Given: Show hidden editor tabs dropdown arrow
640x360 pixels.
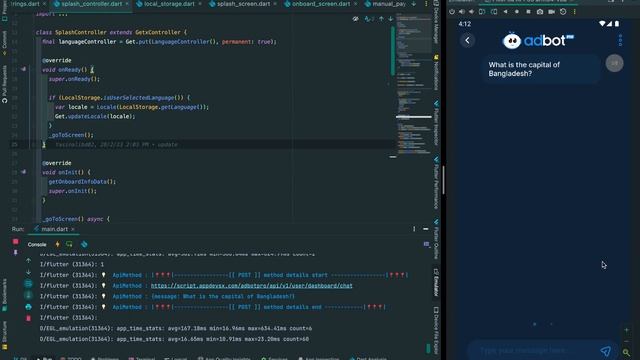Looking at the screenshot, I should 414,4.
